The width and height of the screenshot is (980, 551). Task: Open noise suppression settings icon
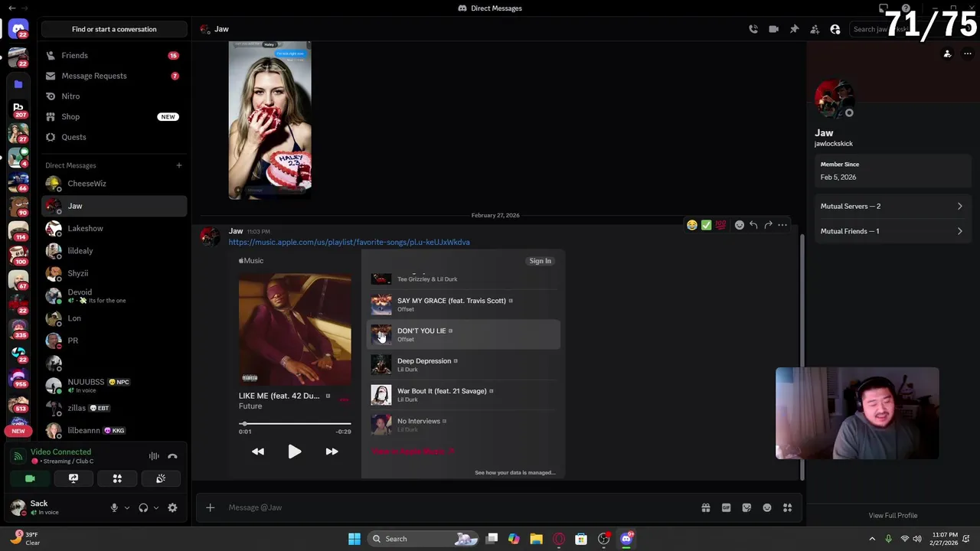(x=154, y=456)
